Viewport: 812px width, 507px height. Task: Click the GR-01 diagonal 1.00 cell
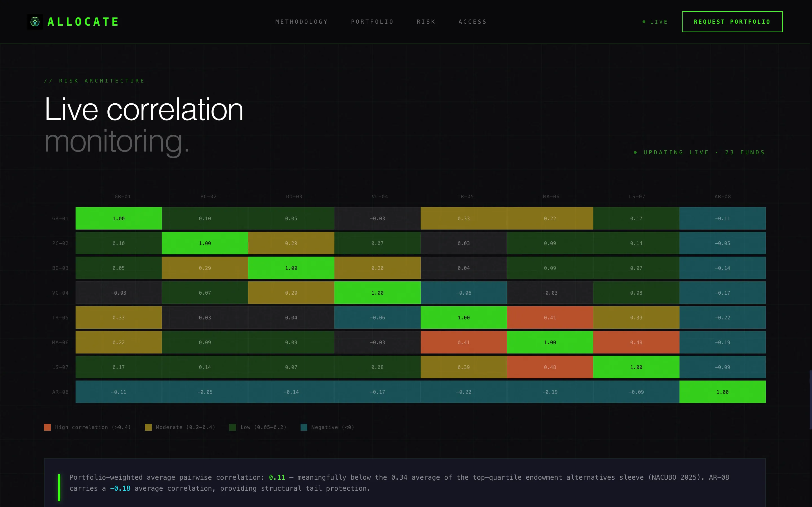(118, 218)
